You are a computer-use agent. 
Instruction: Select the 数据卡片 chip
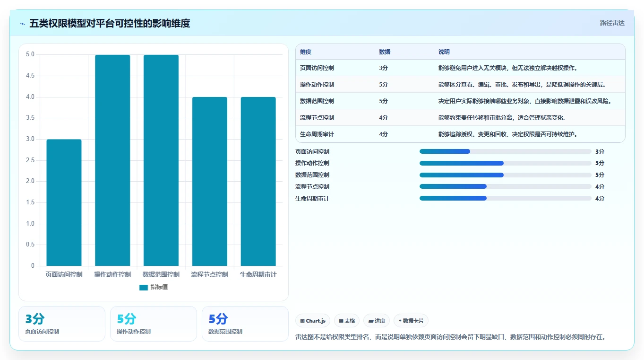point(411,321)
